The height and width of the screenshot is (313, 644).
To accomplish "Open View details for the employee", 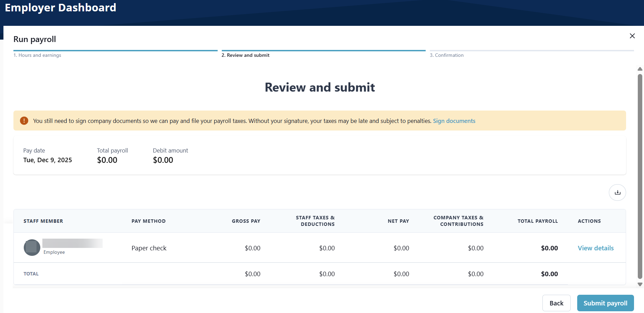I will (595, 248).
